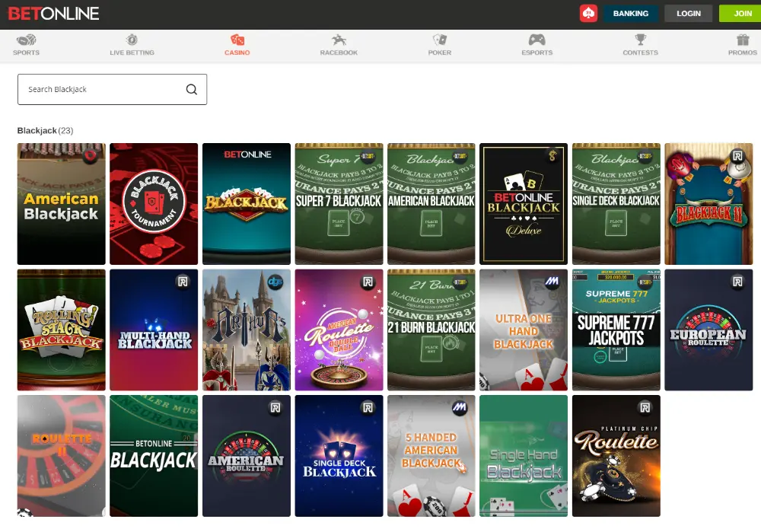Click the Sports balls icon
The height and width of the screenshot is (532, 761).
pyautogui.click(x=26, y=40)
